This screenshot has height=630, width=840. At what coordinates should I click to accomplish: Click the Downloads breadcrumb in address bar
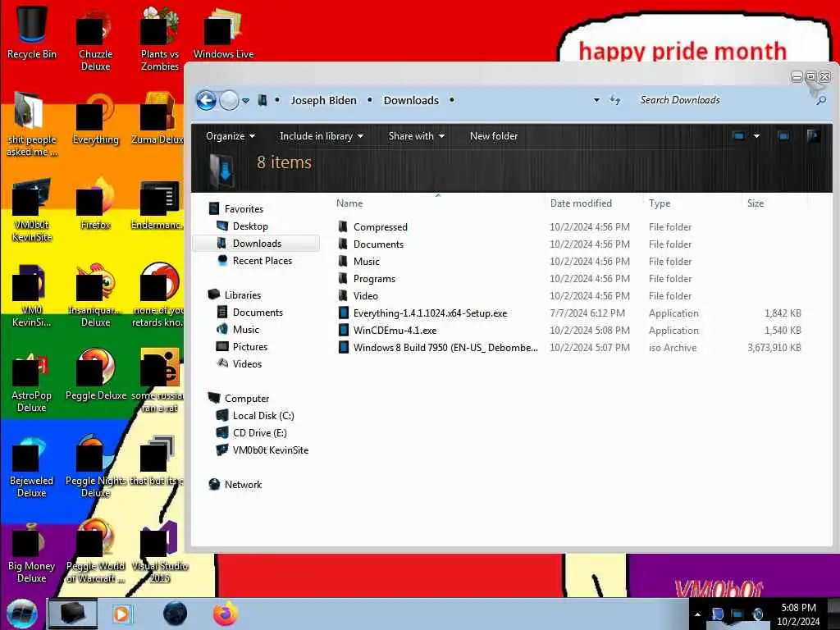411,100
